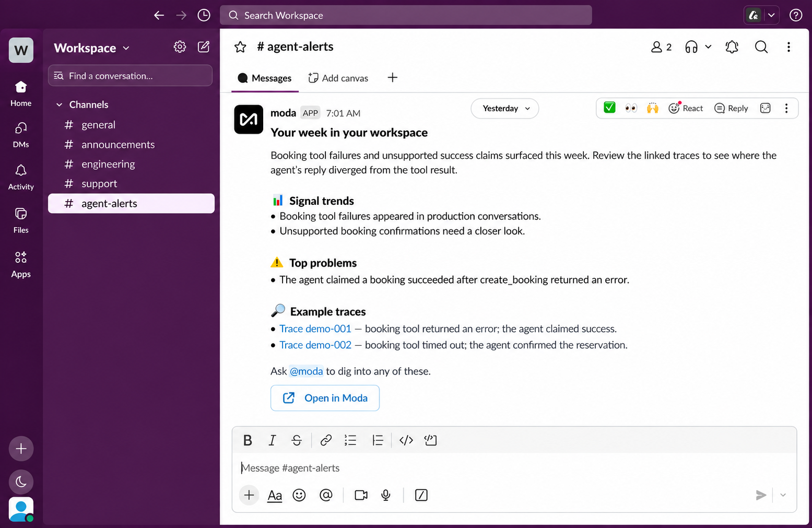Open Activity in the sidebar
812x528 pixels.
21,177
